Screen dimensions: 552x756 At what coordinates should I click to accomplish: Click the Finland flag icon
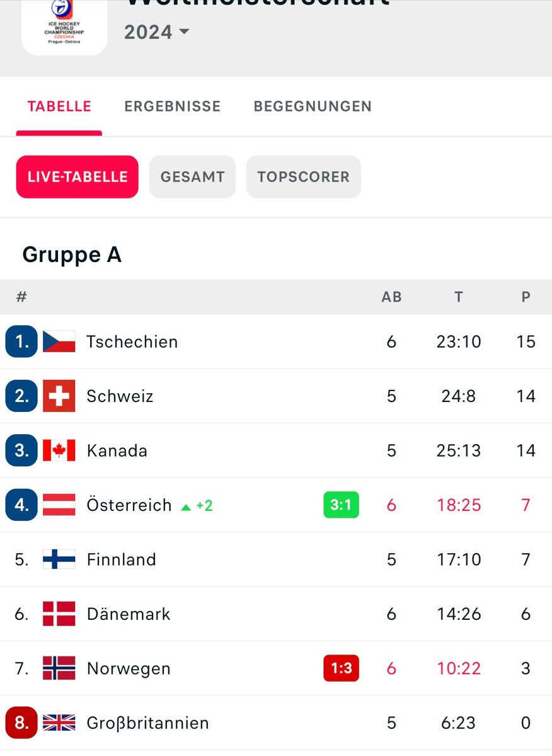59,559
